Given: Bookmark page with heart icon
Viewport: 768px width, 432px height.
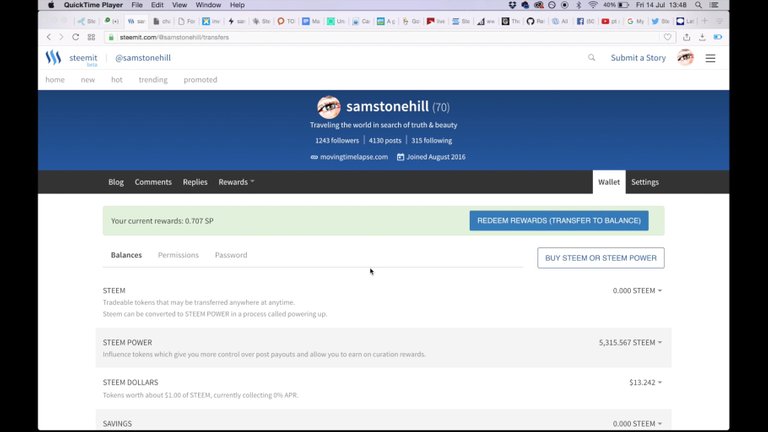Looking at the screenshot, I should [667, 37].
